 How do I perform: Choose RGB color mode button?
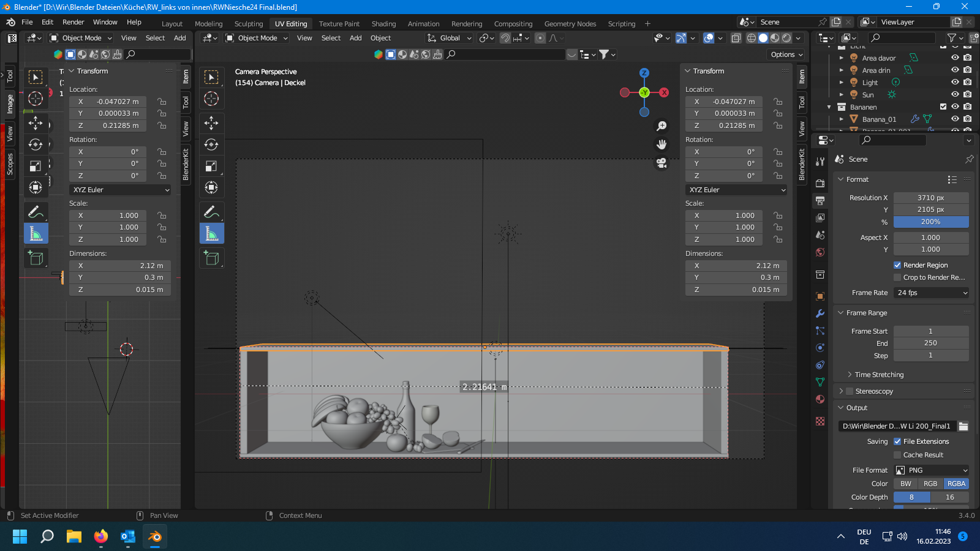[930, 484]
